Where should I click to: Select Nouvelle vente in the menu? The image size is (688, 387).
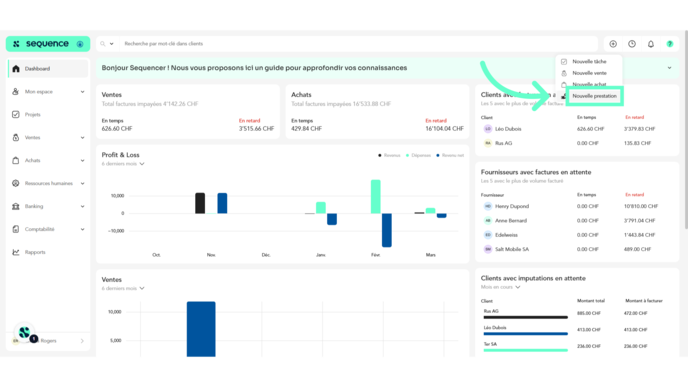pos(589,73)
